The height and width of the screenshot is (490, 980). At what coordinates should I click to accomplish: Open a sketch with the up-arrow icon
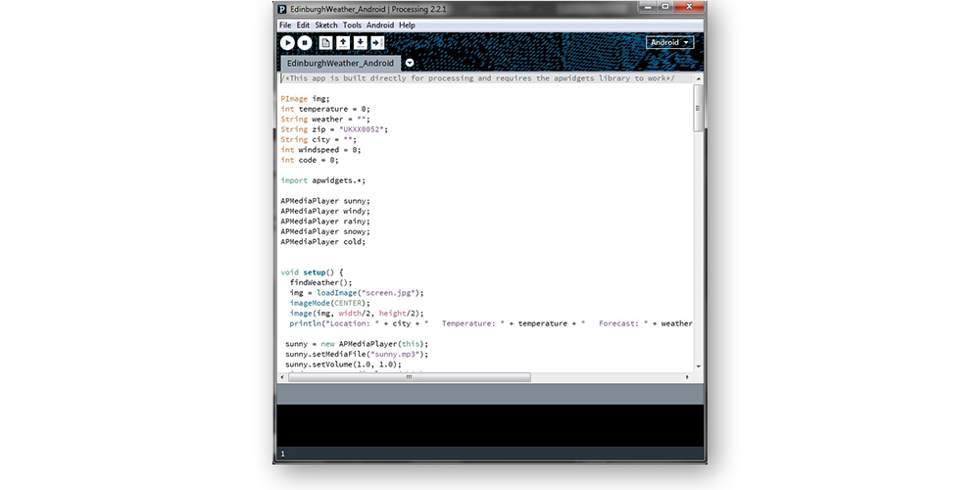click(343, 42)
